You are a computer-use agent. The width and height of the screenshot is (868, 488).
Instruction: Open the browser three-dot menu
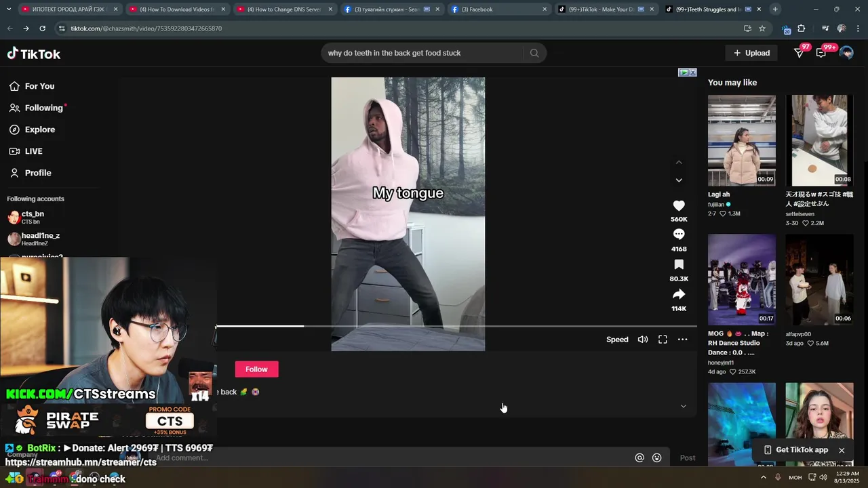click(x=859, y=28)
